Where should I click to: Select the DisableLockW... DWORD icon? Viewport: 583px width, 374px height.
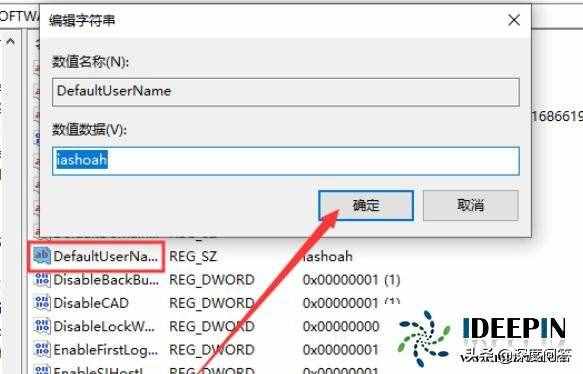(x=42, y=326)
